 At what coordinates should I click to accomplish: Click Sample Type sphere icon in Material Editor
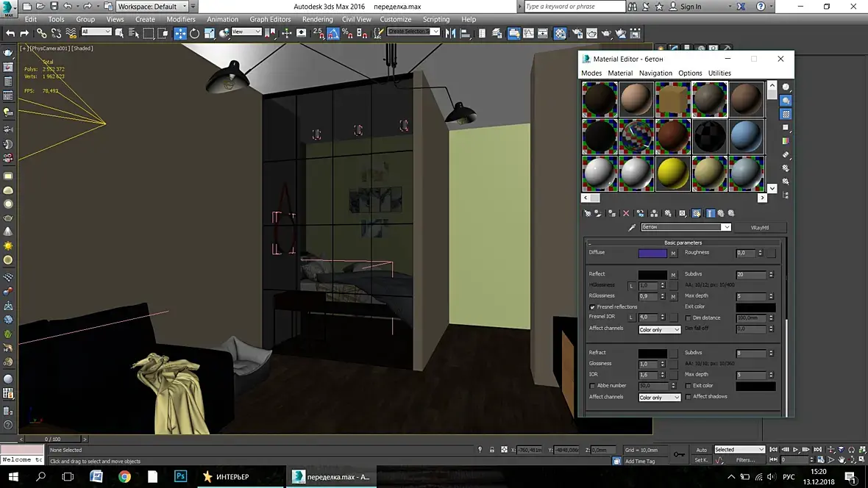pos(786,87)
